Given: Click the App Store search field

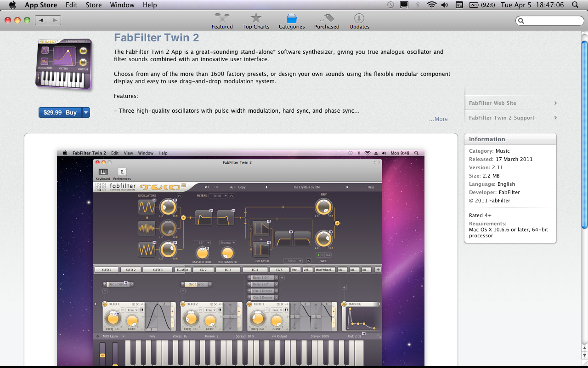Looking at the screenshot, I should pos(550,21).
